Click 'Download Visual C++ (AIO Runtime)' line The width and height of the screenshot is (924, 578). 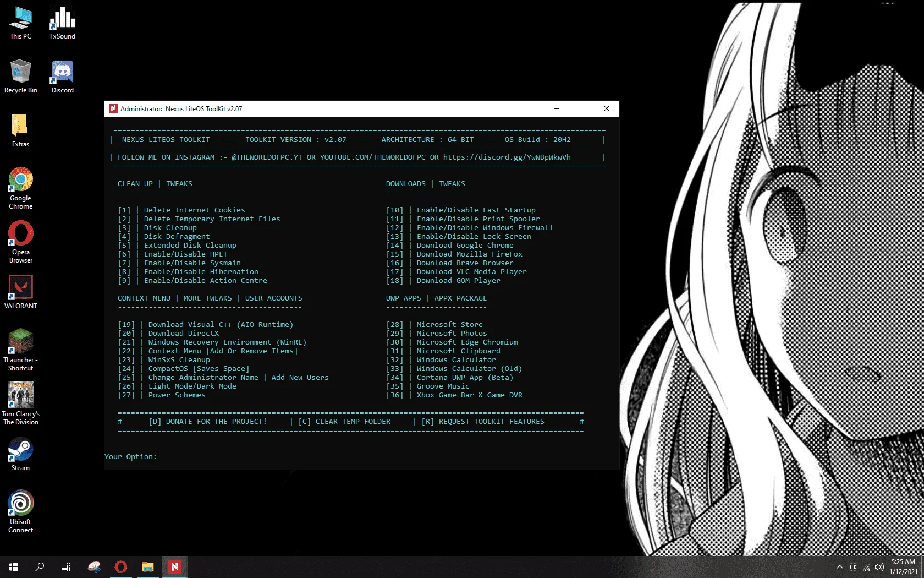(x=221, y=325)
